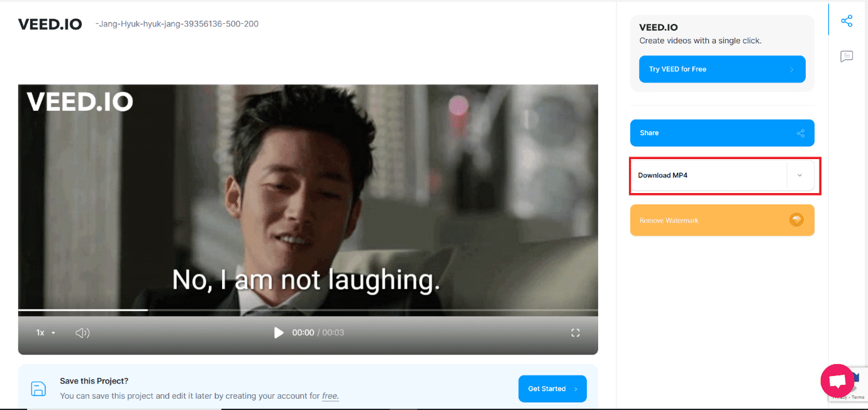Open the comments icon in right sidebar

tap(847, 57)
